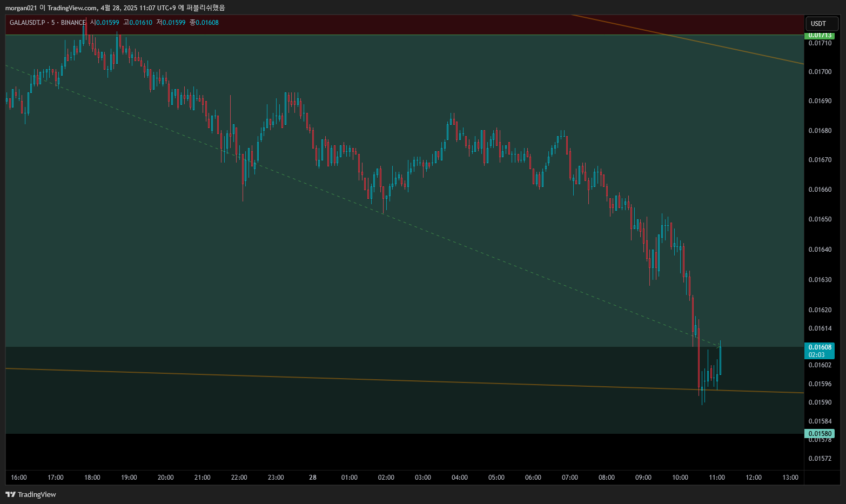The width and height of the screenshot is (846, 504).
Task: Click the 0.01584 price axis tick
Action: click(x=820, y=421)
